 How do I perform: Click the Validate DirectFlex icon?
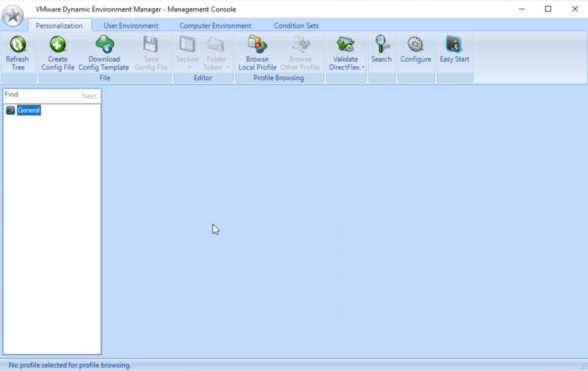coord(345,45)
